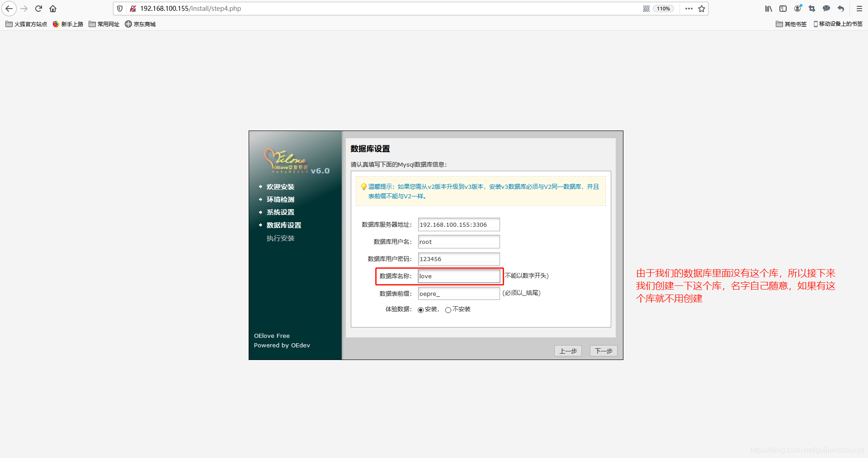Open the 京东商城 bookmark
Image resolution: width=868 pixels, height=458 pixels.
point(140,24)
